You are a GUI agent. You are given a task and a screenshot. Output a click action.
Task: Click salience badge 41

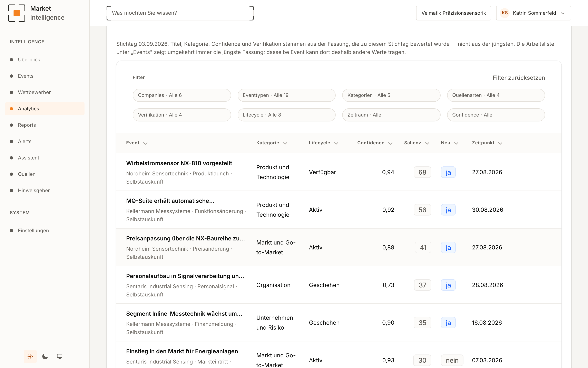point(423,248)
